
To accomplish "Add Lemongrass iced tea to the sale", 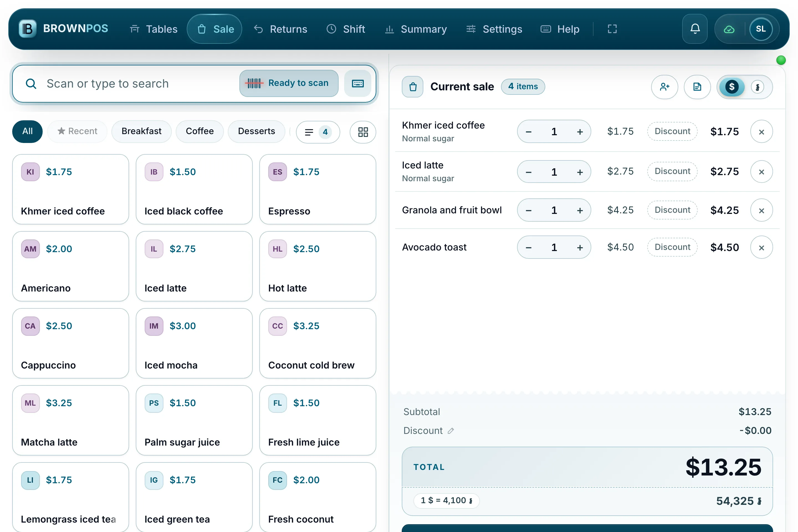I will pyautogui.click(x=71, y=497).
